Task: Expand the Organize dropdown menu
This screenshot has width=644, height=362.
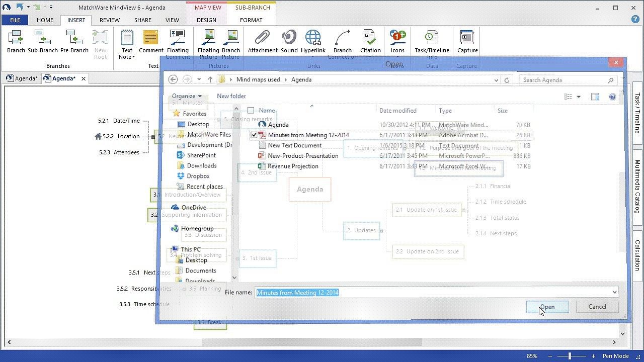Action: pyautogui.click(x=187, y=96)
